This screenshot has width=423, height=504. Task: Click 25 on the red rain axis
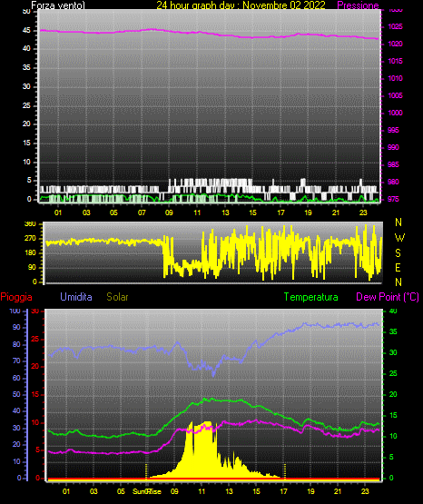click(x=35, y=339)
